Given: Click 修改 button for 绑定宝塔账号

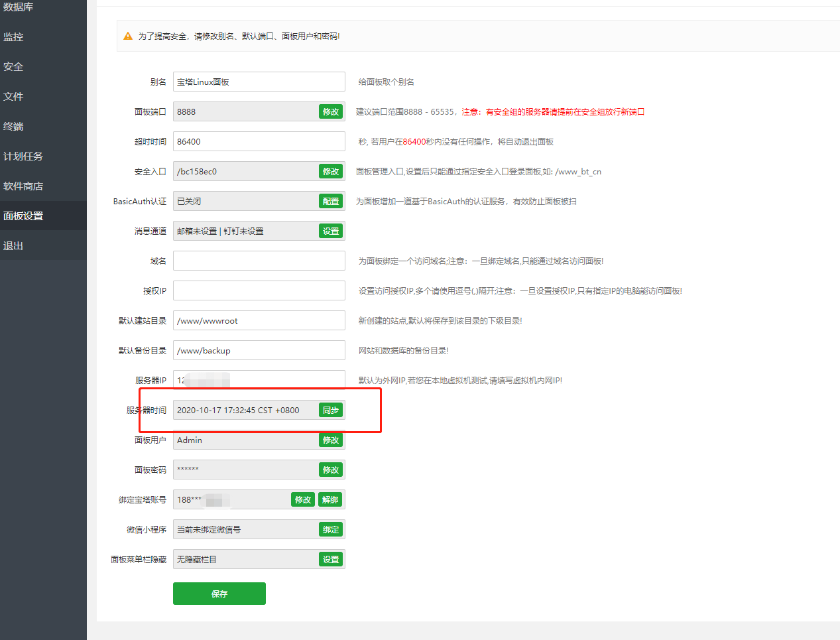Looking at the screenshot, I should pyautogui.click(x=303, y=499).
